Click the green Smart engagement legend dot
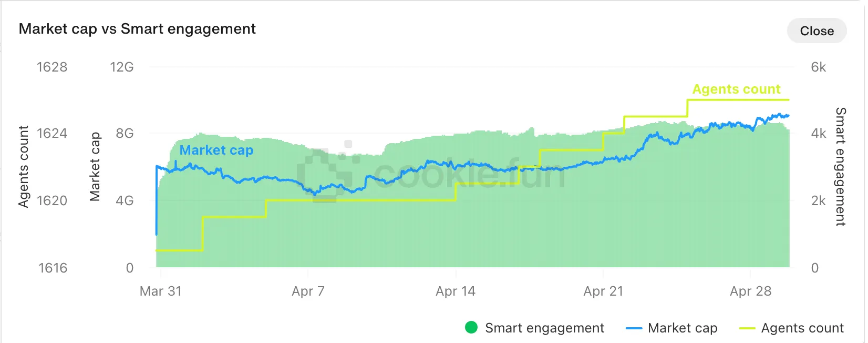Image resolution: width=868 pixels, height=343 pixels. [471, 328]
